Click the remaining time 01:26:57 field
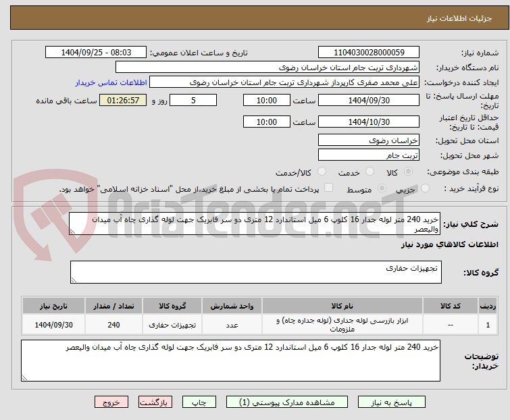The height and width of the screenshot is (420, 510). (x=123, y=100)
